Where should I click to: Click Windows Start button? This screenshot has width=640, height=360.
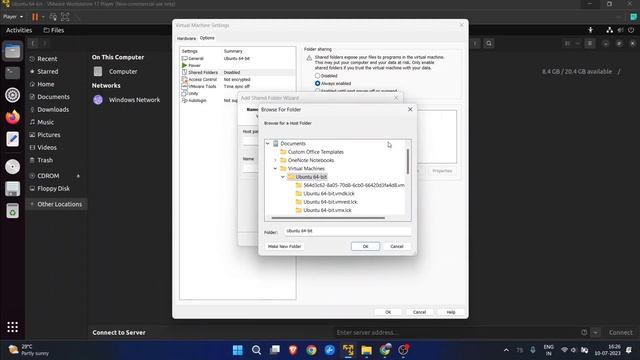click(238, 350)
